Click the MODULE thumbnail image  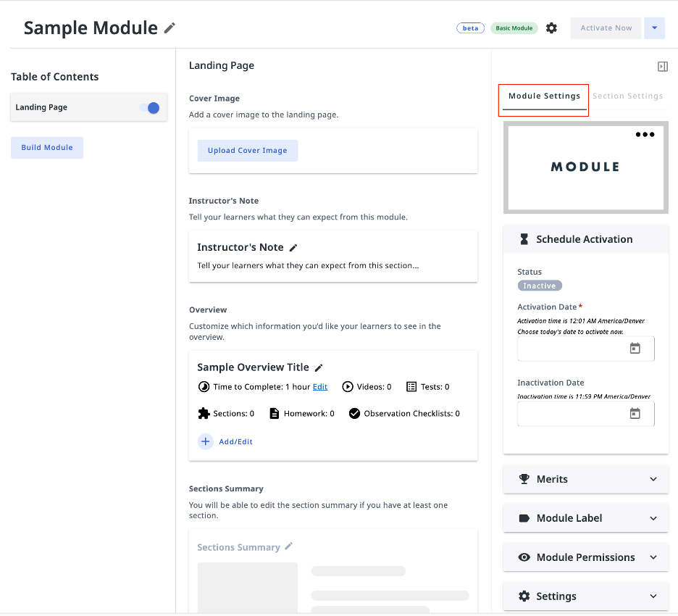pos(586,167)
